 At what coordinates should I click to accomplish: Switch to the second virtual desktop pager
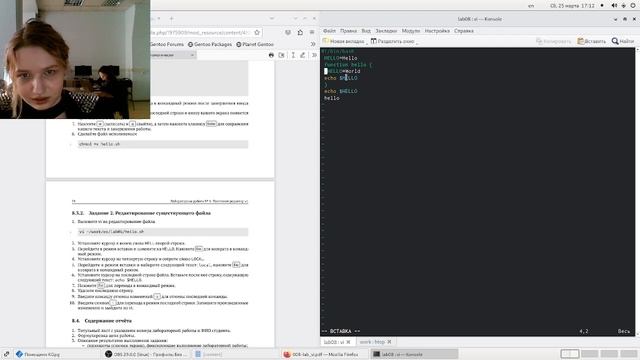589,354
